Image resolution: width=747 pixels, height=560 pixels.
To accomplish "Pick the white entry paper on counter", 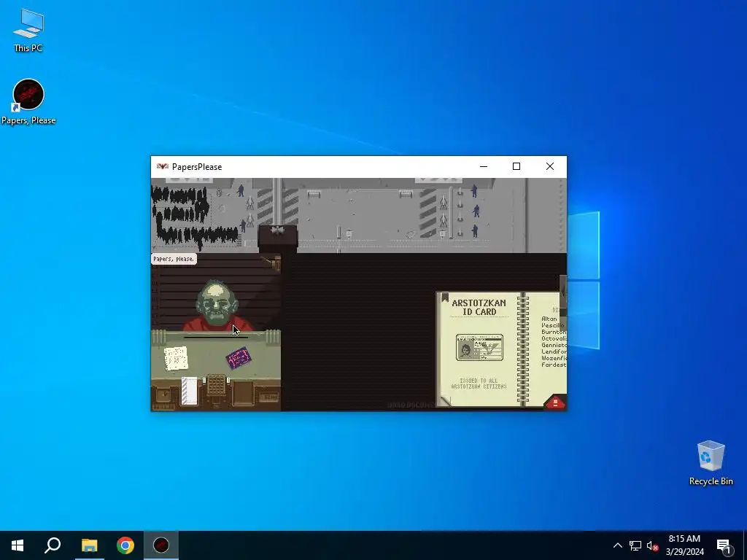I will 176,358.
